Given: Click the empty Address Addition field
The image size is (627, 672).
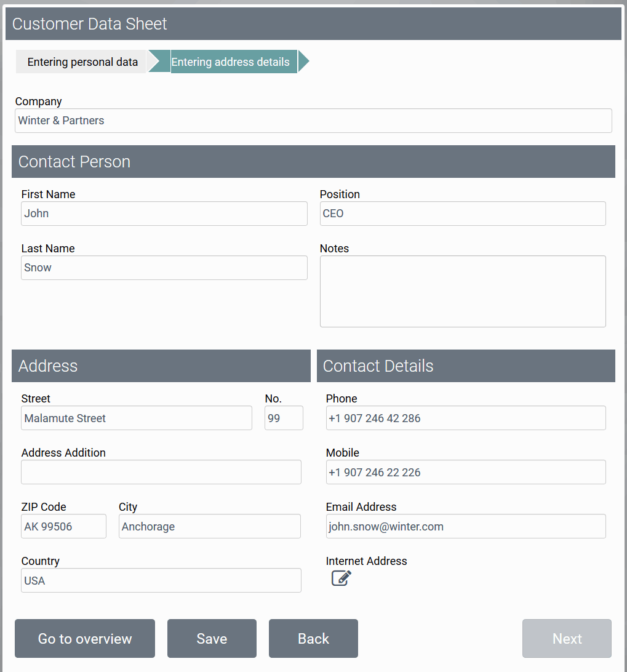Looking at the screenshot, I should click(x=161, y=472).
